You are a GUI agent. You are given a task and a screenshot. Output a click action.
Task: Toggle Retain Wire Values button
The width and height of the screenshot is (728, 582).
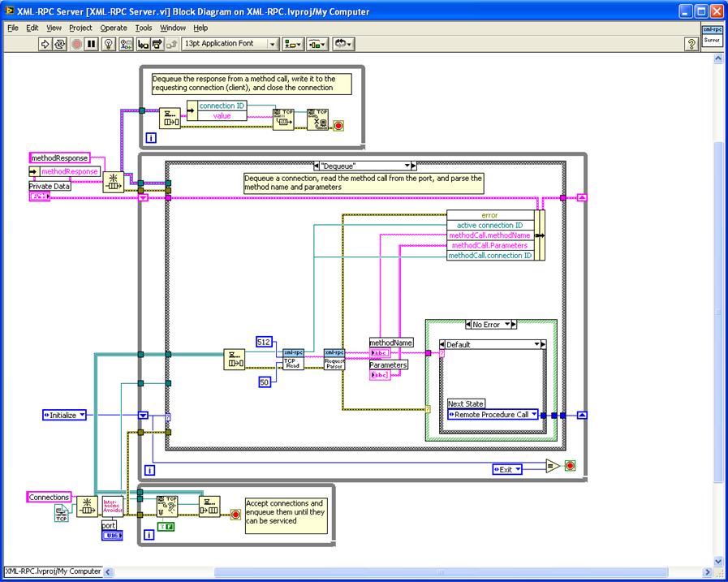(126, 44)
